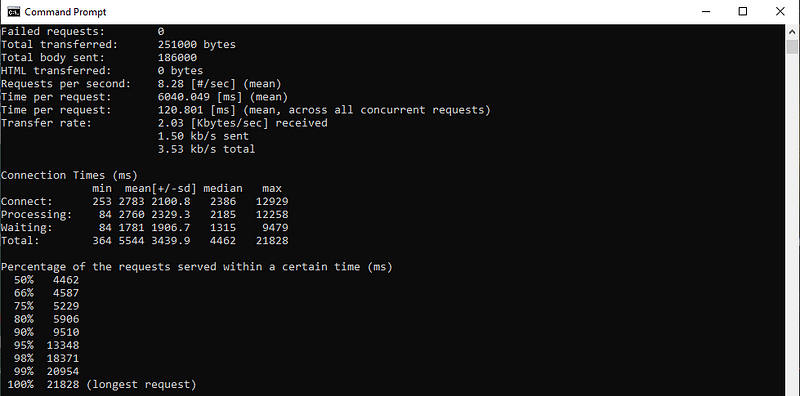The height and width of the screenshot is (396, 800).
Task: Click the scrollbar up arrow
Action: pos(791,31)
